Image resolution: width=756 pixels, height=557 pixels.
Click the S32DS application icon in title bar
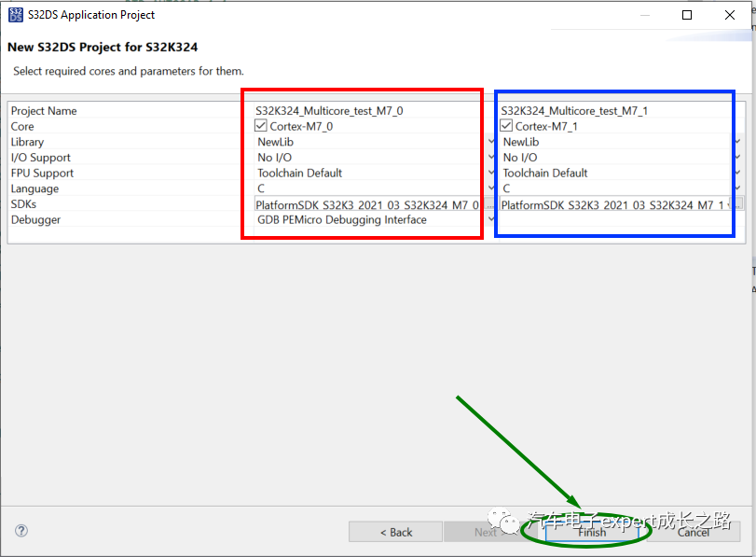click(x=16, y=15)
